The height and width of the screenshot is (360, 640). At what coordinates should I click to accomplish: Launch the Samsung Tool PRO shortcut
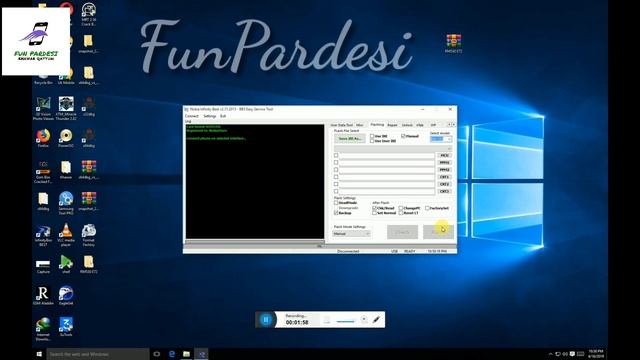[66, 203]
